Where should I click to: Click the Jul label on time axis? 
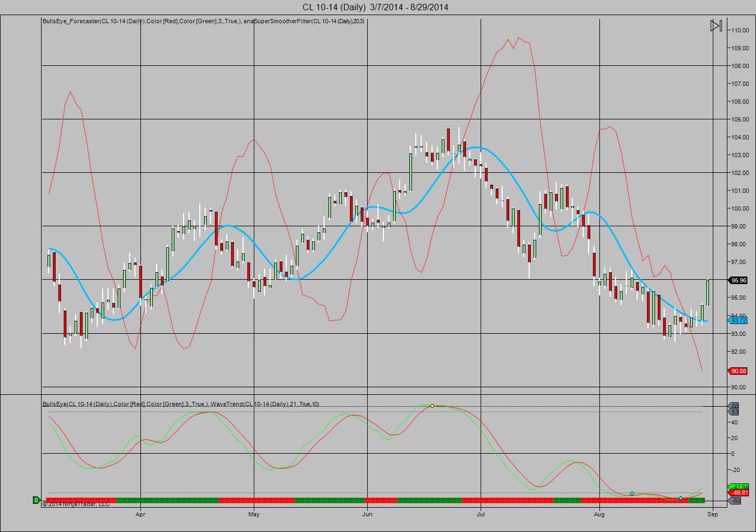click(481, 514)
